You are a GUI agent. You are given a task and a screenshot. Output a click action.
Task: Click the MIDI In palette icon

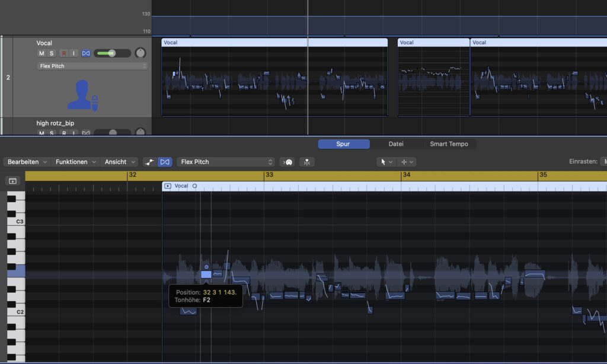[287, 162]
